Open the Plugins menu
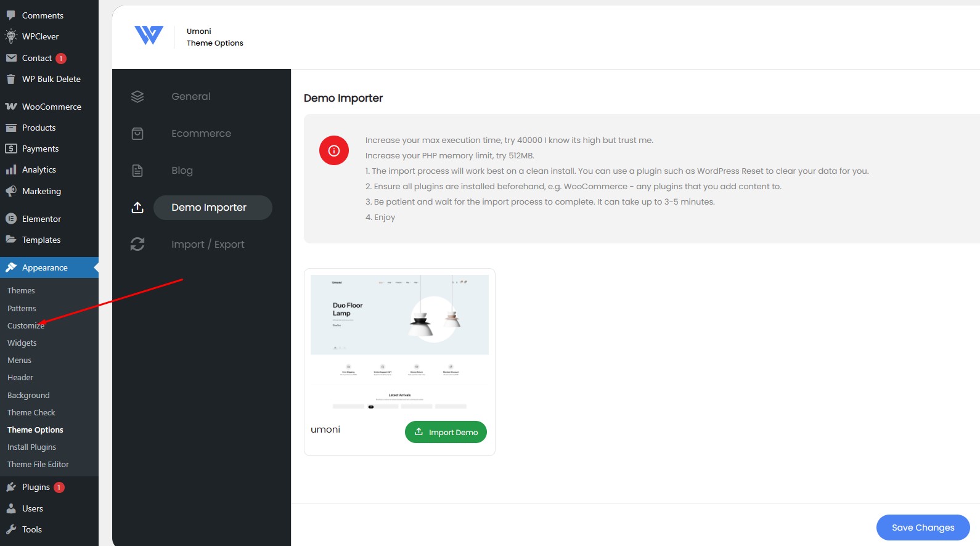The image size is (980, 546). tap(36, 487)
